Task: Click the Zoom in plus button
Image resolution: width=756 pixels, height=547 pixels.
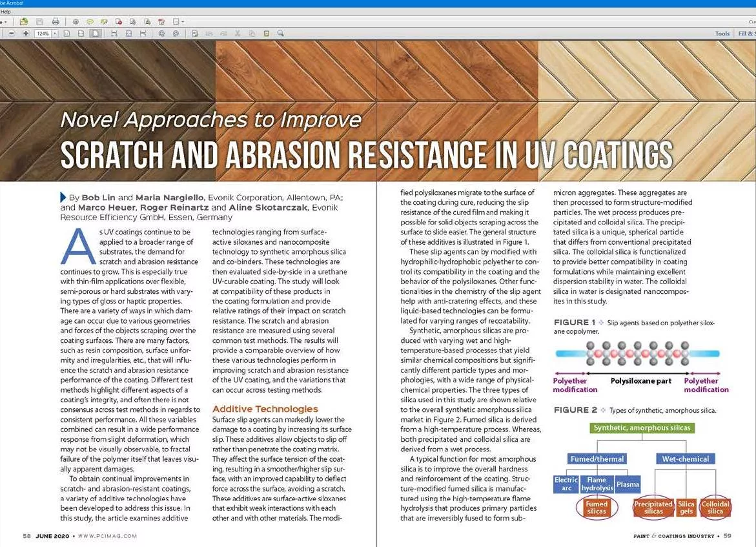Action: tap(26, 33)
